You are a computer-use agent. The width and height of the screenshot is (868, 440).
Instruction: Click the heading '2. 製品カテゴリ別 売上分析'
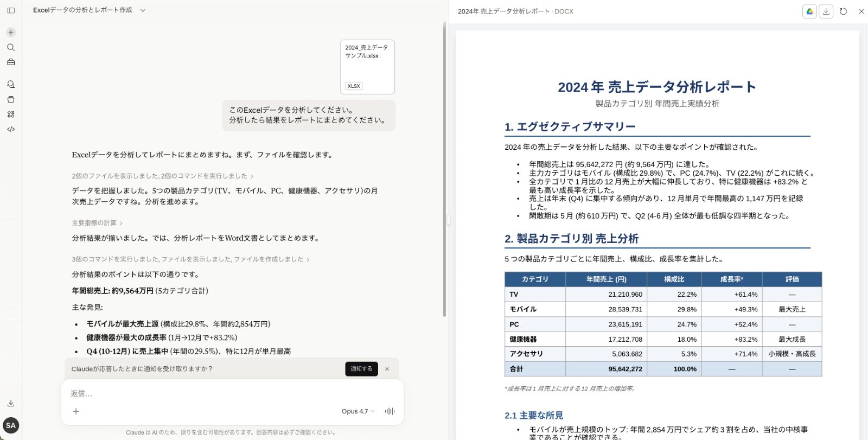(x=571, y=239)
